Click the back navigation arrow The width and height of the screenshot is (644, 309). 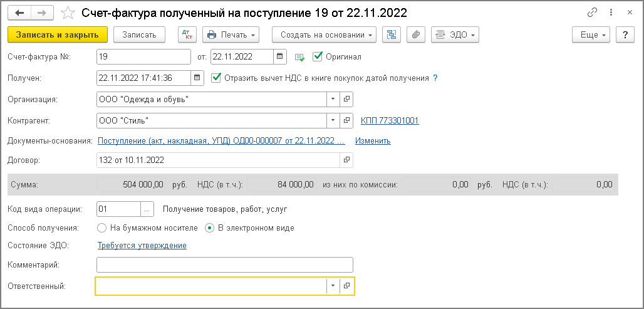[19, 13]
